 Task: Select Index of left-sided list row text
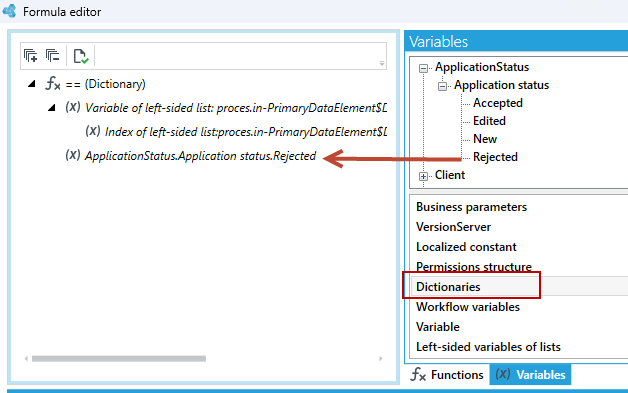[246, 132]
